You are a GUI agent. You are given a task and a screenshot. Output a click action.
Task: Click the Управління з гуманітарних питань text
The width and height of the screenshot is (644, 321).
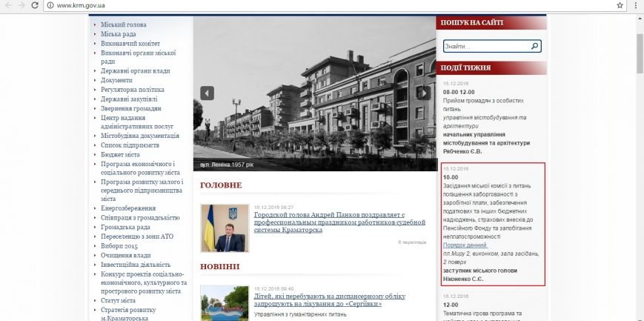300,314
